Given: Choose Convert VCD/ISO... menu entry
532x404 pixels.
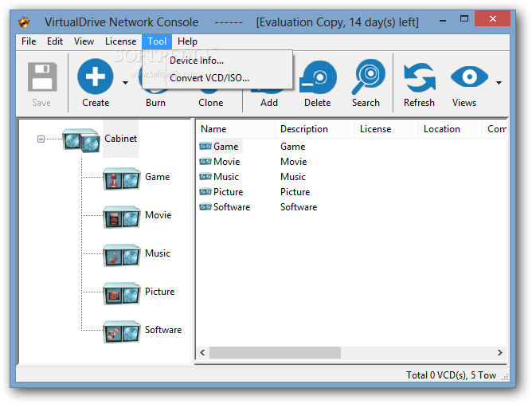Looking at the screenshot, I should coord(217,78).
